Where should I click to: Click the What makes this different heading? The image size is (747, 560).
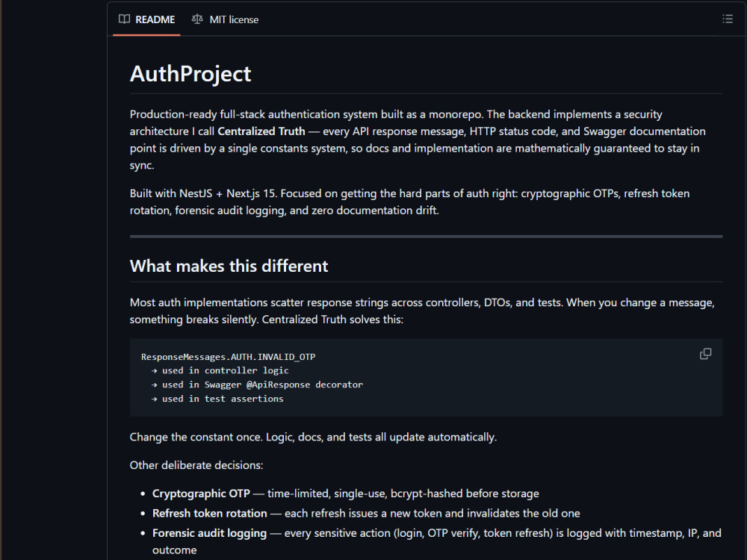229,266
